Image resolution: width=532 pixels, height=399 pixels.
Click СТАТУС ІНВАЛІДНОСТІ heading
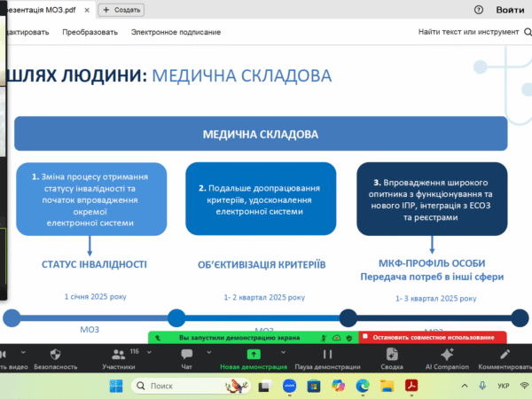(94, 264)
